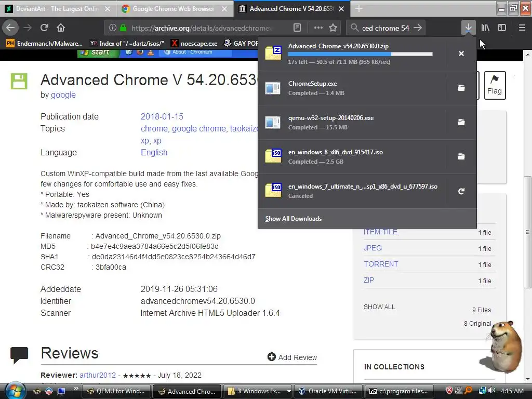The height and width of the screenshot is (399, 532).
Task: Open the xp topic link
Action: point(157,141)
